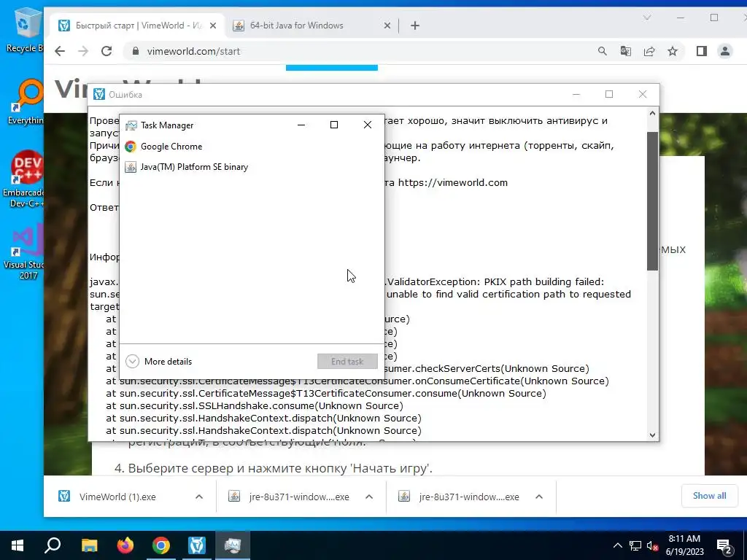Screen dimensions: 747x560
Task: Click the site lock icon in address bar
Action: [x=136, y=51]
